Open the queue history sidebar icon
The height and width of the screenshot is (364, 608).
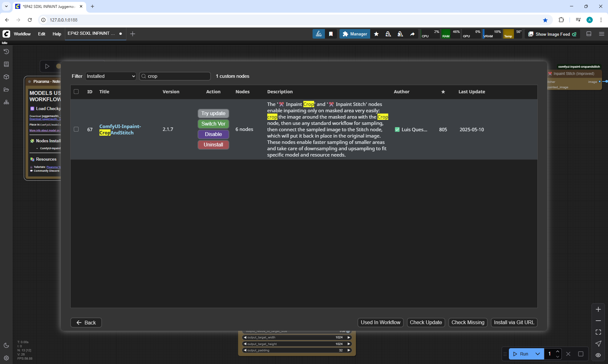pyautogui.click(x=6, y=52)
